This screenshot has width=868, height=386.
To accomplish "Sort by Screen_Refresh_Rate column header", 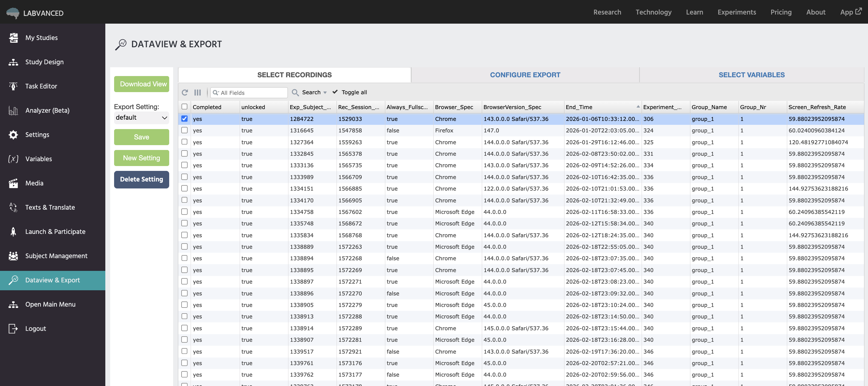I will [x=825, y=107].
